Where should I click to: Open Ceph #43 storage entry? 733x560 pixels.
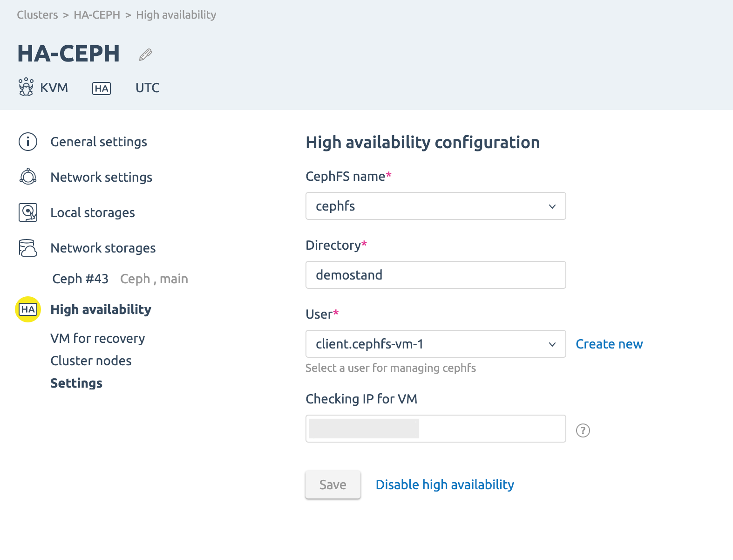pyautogui.click(x=81, y=279)
